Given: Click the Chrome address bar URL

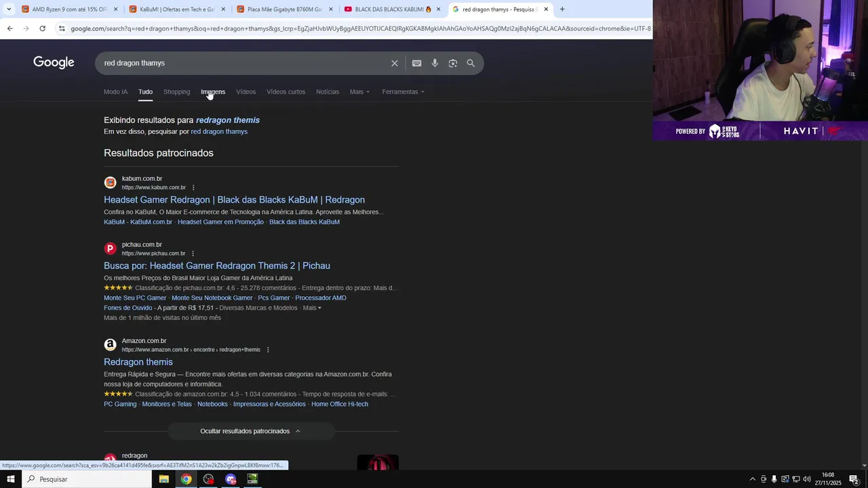Looking at the screenshot, I should [359, 28].
